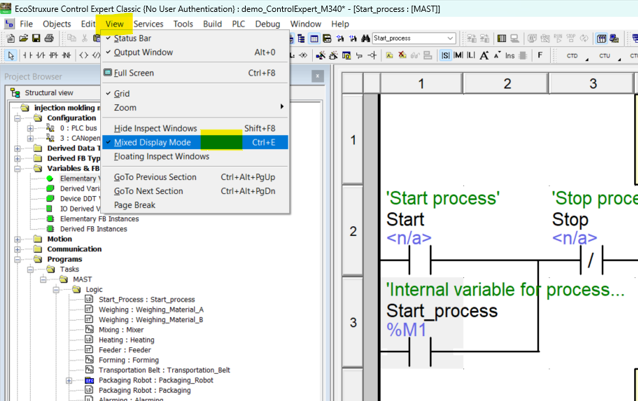Select the Start contact in the ladder
The image size is (638, 401).
420,260
